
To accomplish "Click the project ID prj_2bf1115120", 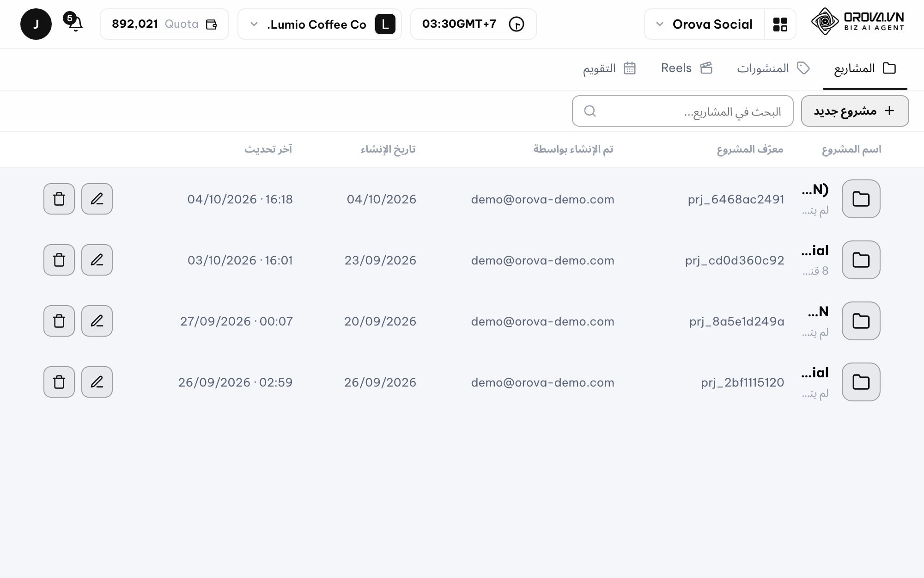I will coord(742,382).
